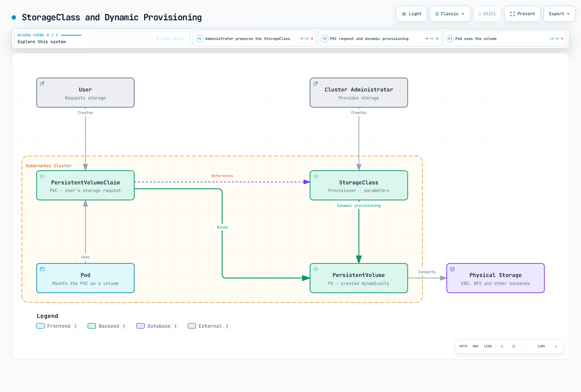
Task: Open guided view 03 Pod uses the volume
Action: [x=505, y=38]
